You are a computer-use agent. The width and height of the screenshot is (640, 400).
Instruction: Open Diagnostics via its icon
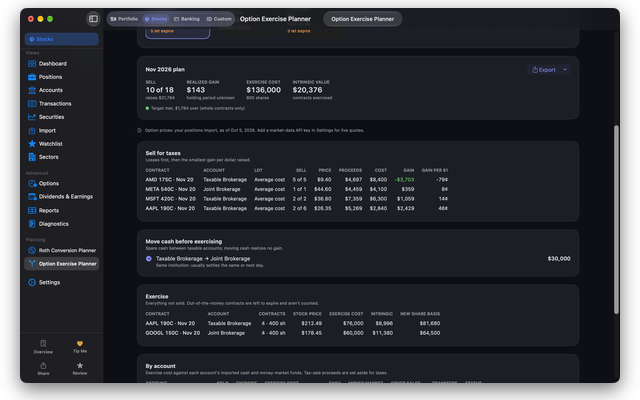(x=32, y=224)
